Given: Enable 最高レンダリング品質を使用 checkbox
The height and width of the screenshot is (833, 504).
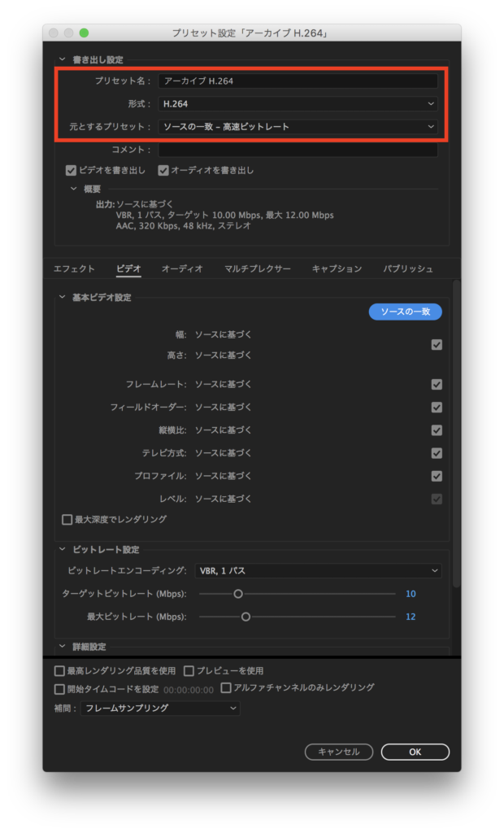Looking at the screenshot, I should 59,671.
